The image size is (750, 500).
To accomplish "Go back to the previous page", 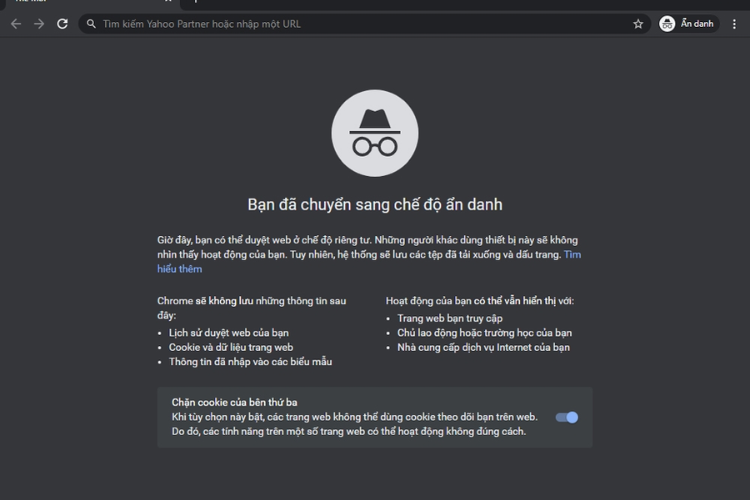I will [x=16, y=24].
